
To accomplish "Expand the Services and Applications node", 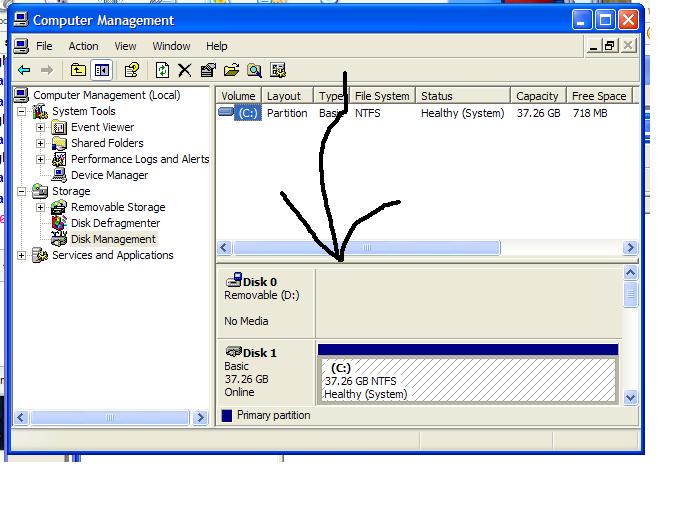I will pyautogui.click(x=23, y=255).
